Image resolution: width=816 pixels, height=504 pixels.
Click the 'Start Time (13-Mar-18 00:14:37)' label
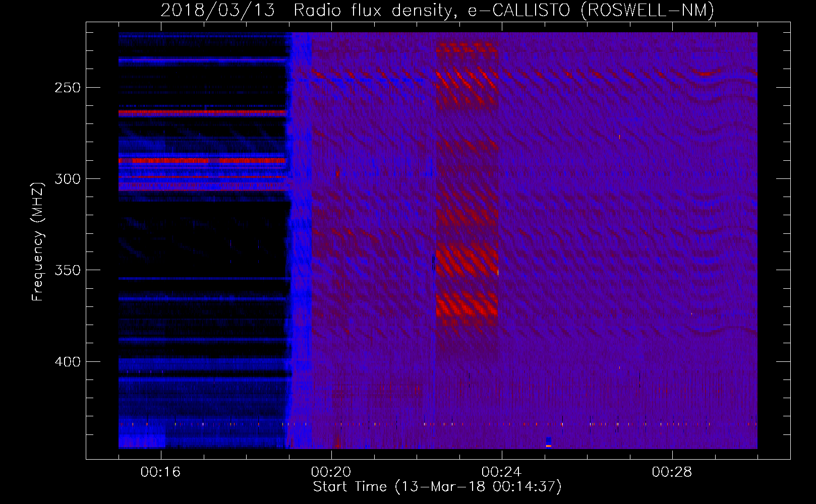[x=437, y=487]
